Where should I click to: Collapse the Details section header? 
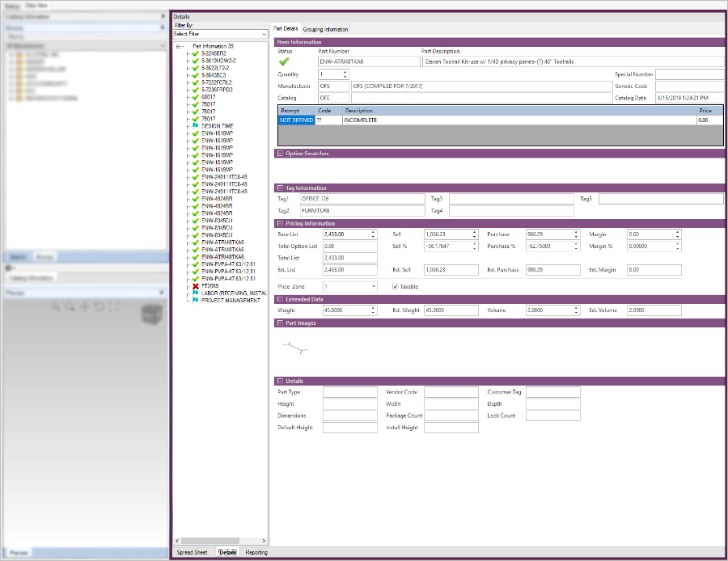[280, 381]
